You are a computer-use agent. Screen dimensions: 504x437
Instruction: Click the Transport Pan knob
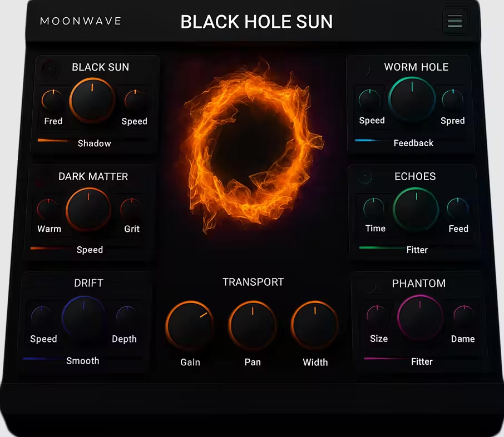coord(253,325)
